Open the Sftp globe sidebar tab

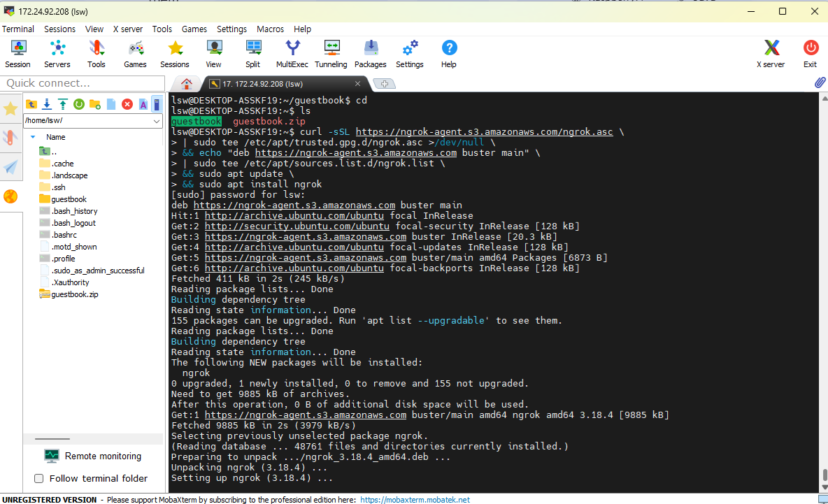click(x=10, y=196)
